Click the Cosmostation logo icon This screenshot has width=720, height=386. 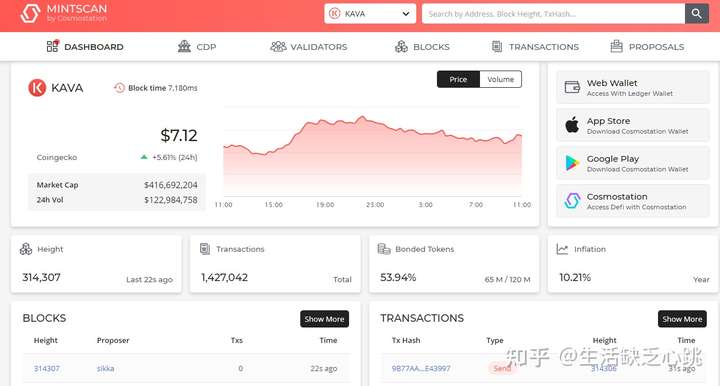[x=572, y=201]
